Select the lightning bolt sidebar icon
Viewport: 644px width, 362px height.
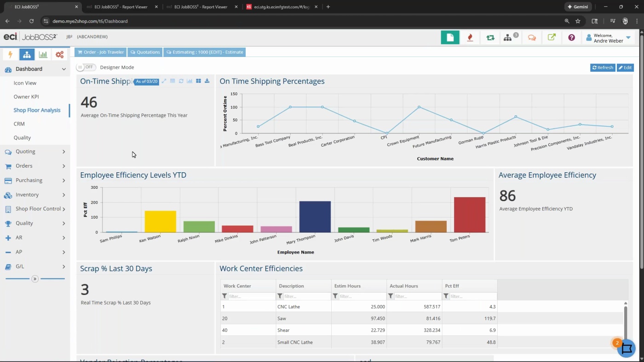[x=11, y=55]
